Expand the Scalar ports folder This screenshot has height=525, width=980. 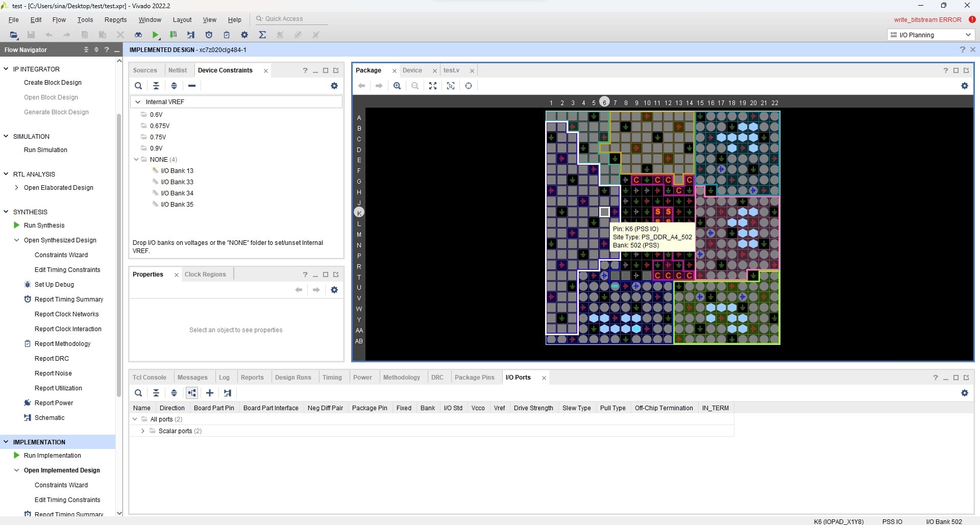click(143, 431)
